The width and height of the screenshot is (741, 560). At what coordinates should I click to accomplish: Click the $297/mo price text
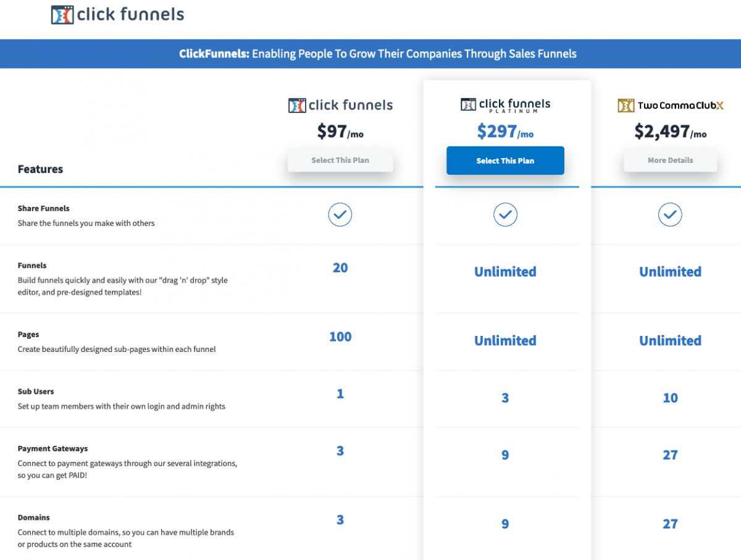pos(505,132)
